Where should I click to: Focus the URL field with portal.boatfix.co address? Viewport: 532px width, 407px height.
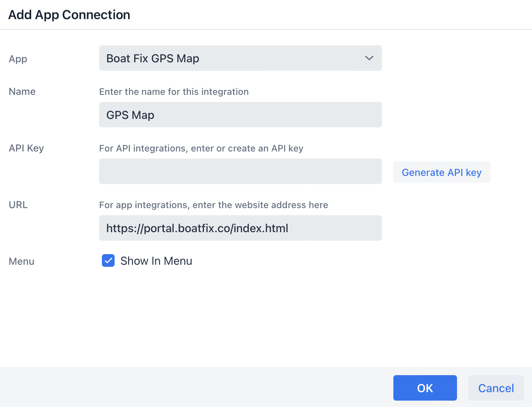click(240, 228)
